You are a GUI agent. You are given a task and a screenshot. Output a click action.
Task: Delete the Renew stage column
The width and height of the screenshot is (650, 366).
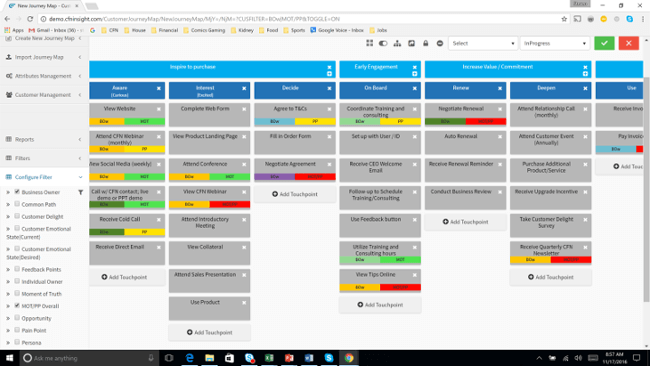(x=500, y=88)
